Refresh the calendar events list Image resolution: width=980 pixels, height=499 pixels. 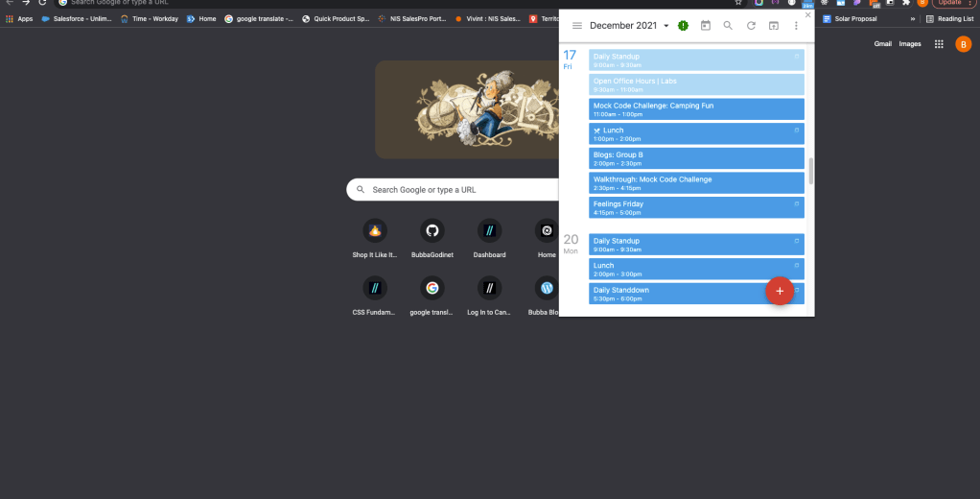coord(751,26)
